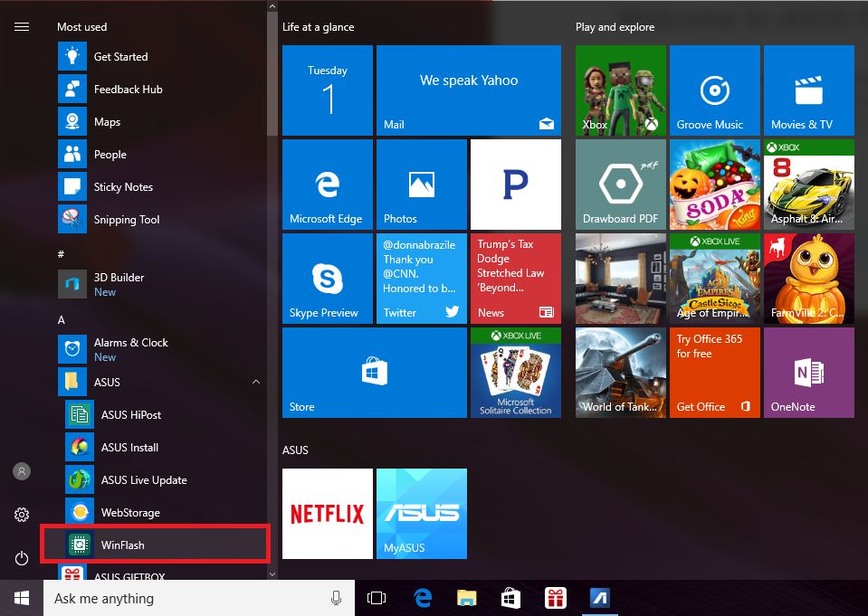Screen dimensions: 868x616
Task: Activate the Cortana microphone icon
Action: [x=336, y=598]
